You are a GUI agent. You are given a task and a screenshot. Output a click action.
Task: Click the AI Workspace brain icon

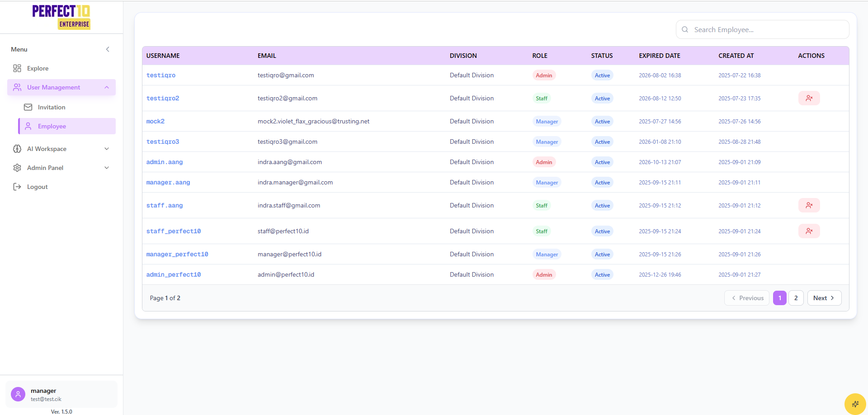click(17, 149)
